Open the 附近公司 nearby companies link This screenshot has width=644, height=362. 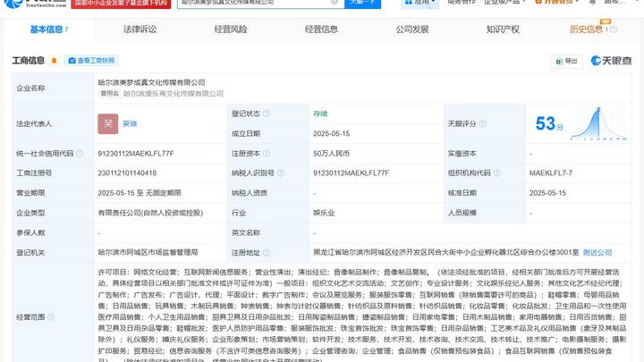tap(597, 252)
